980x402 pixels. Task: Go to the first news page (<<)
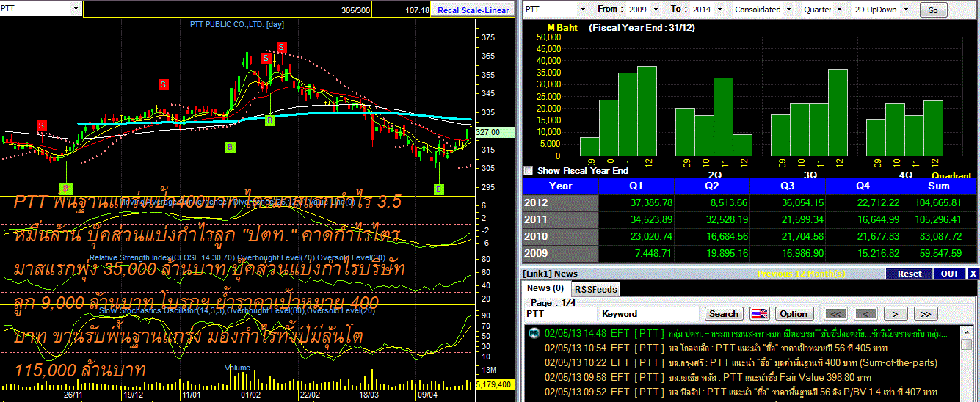point(835,313)
